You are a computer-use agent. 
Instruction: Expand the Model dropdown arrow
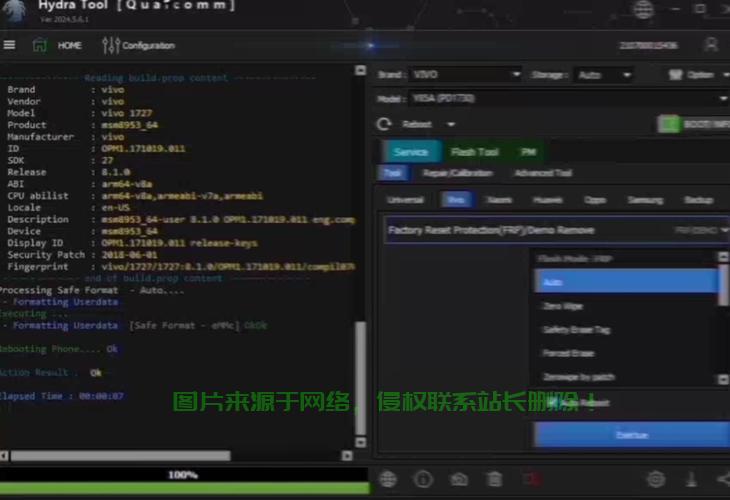pos(723,99)
